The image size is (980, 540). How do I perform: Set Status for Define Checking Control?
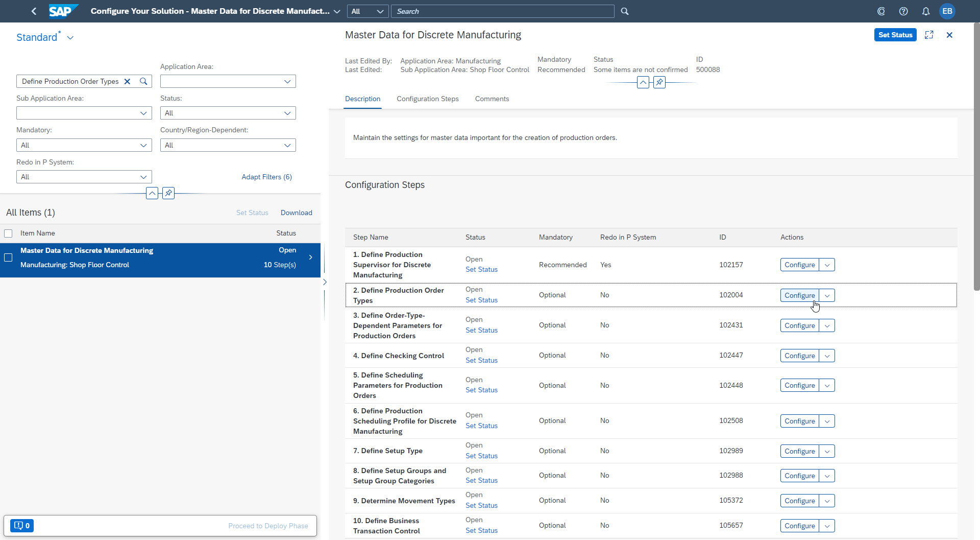coord(481,360)
